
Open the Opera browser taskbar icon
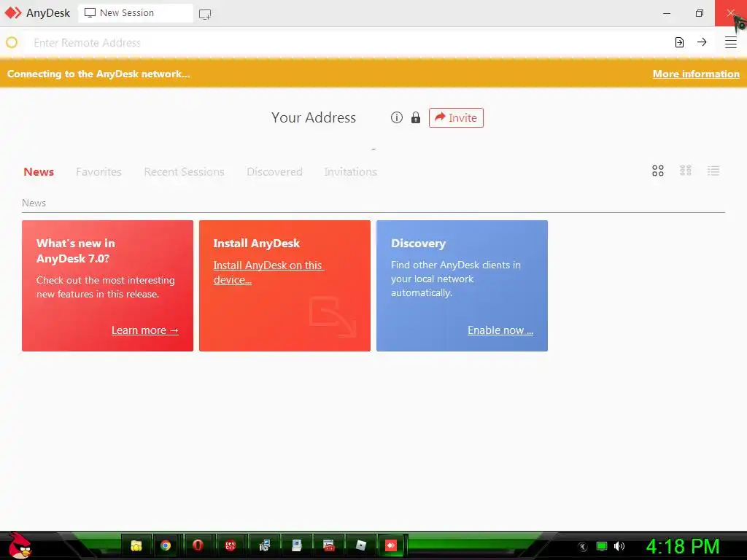tap(198, 545)
